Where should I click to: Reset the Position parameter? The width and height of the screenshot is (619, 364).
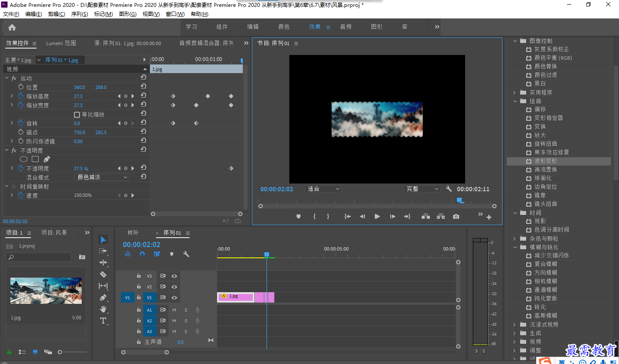pos(144,86)
